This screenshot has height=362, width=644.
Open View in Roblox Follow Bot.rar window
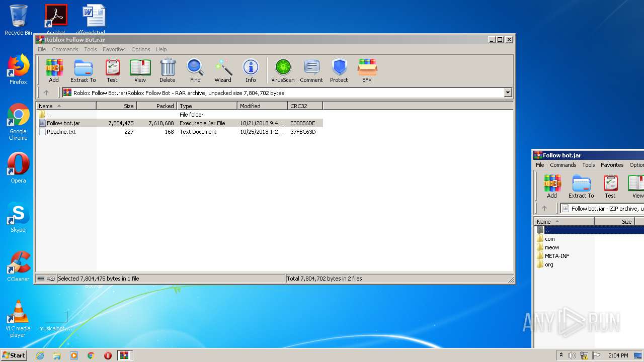[140, 70]
